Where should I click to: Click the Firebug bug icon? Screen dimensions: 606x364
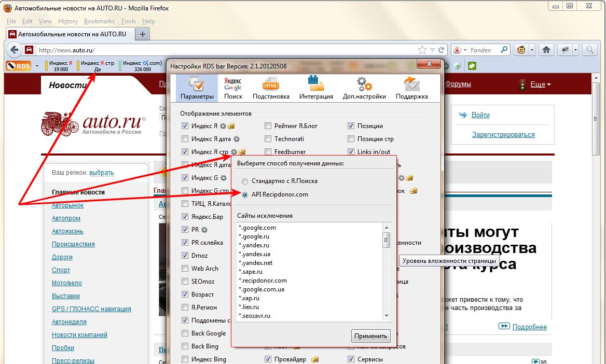565,50
